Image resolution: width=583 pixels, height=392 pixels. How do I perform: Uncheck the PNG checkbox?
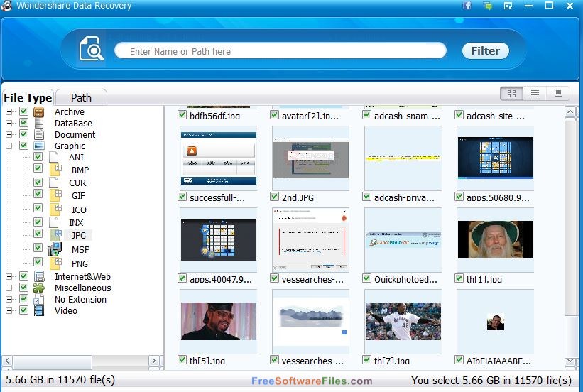(38, 261)
